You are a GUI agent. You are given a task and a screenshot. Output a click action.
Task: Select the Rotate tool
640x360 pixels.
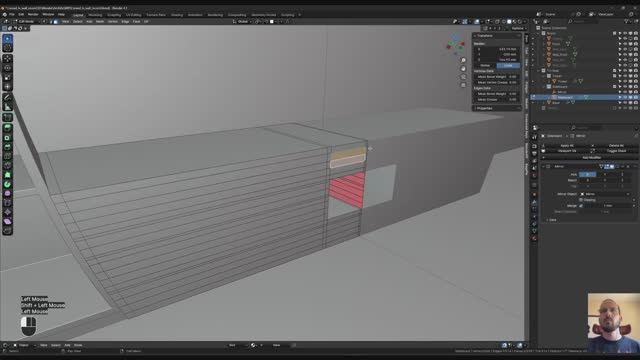[7, 68]
